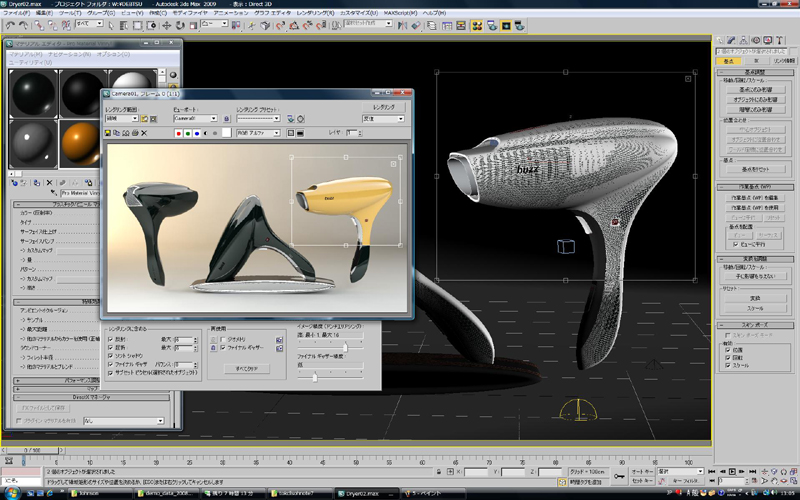Open the RGB アルファ channel dropdown

(277, 132)
